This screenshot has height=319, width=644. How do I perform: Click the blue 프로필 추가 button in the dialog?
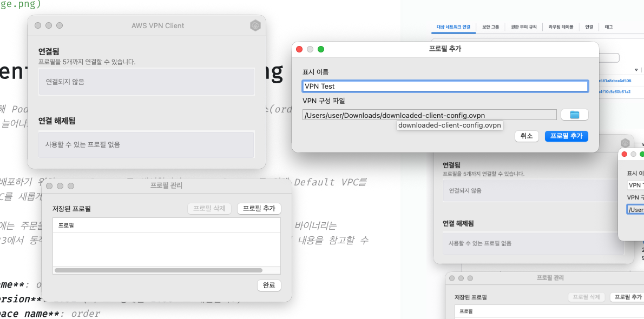point(567,136)
